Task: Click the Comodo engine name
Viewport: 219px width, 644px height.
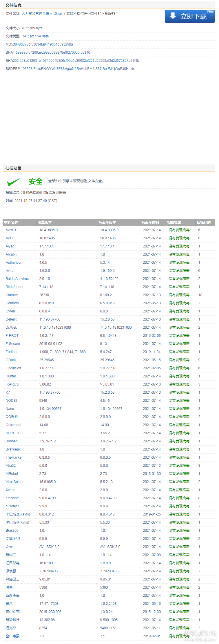Action: coord(12,303)
